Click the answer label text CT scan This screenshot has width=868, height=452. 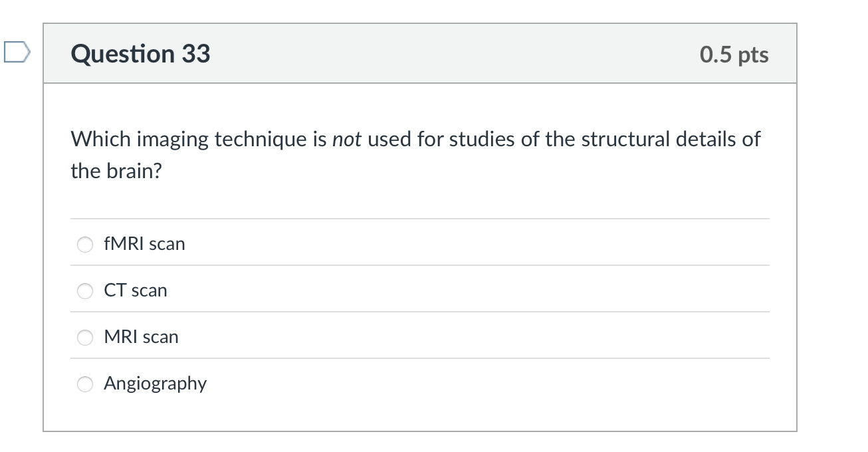(x=136, y=290)
